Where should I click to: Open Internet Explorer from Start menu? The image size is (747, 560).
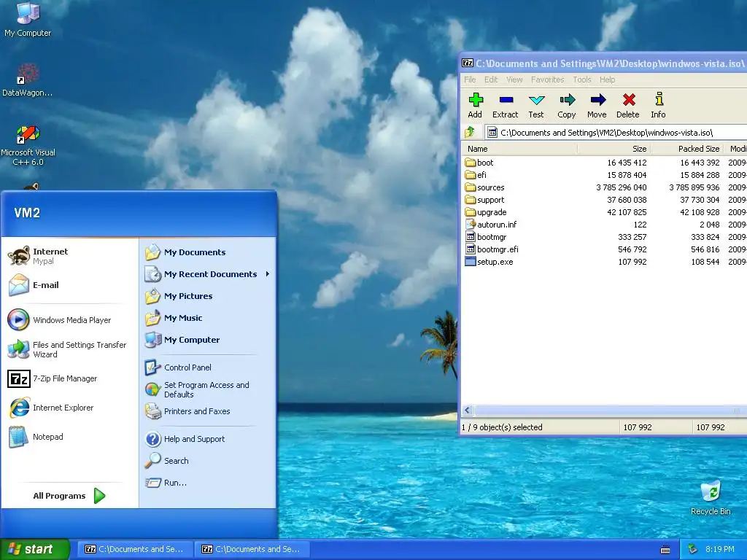[69, 408]
